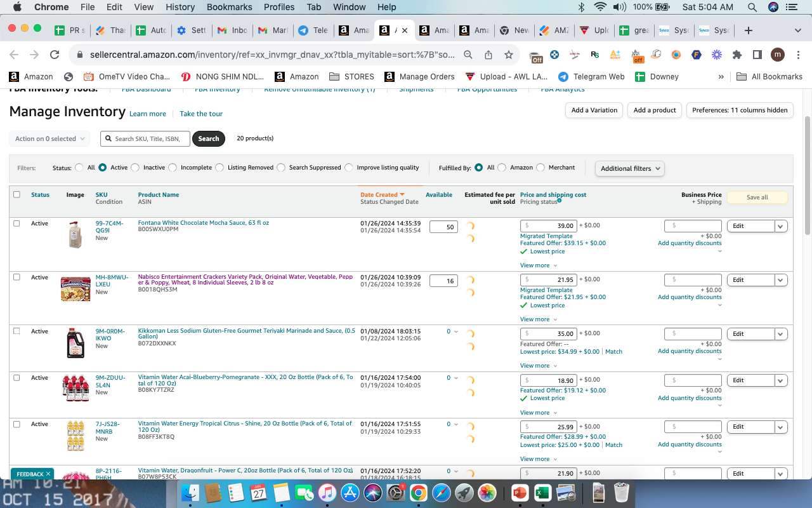Image resolution: width=812 pixels, height=508 pixels.
Task: Open the Chrome three-dot menu
Action: click(x=797, y=55)
